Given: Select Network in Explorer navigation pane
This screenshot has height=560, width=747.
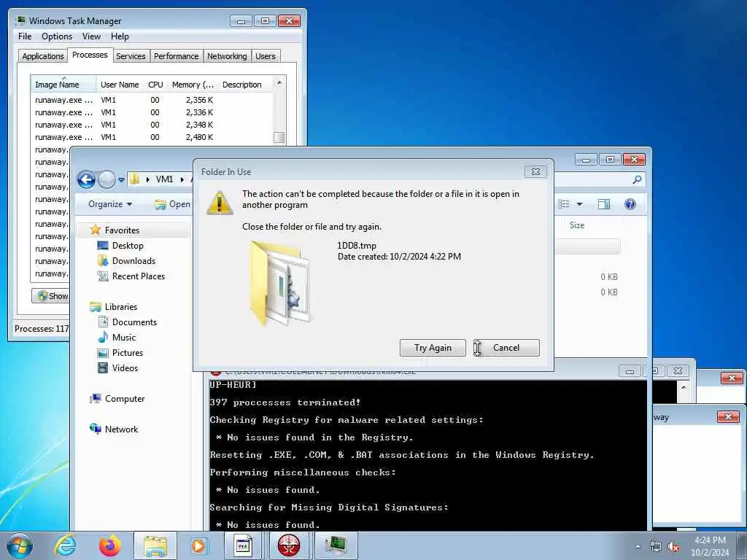Looking at the screenshot, I should 121,429.
